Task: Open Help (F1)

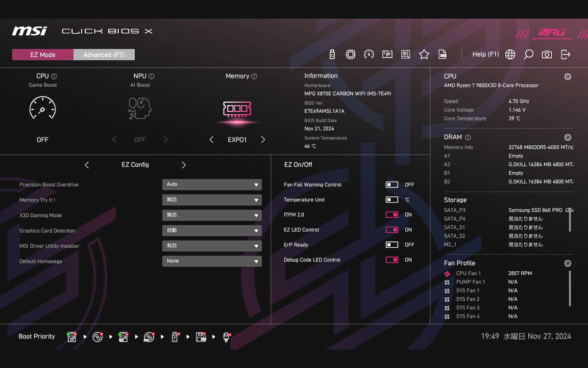Action: click(x=486, y=54)
